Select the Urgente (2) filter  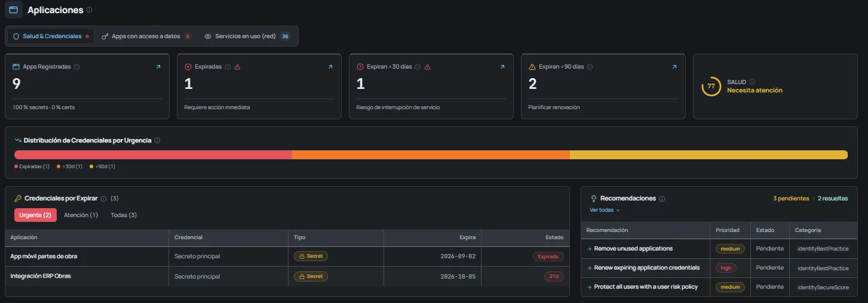[35, 215]
